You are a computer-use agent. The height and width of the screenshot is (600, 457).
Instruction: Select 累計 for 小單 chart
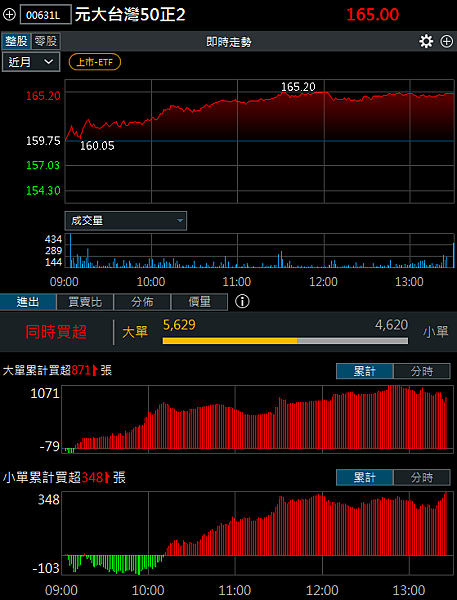click(x=365, y=478)
